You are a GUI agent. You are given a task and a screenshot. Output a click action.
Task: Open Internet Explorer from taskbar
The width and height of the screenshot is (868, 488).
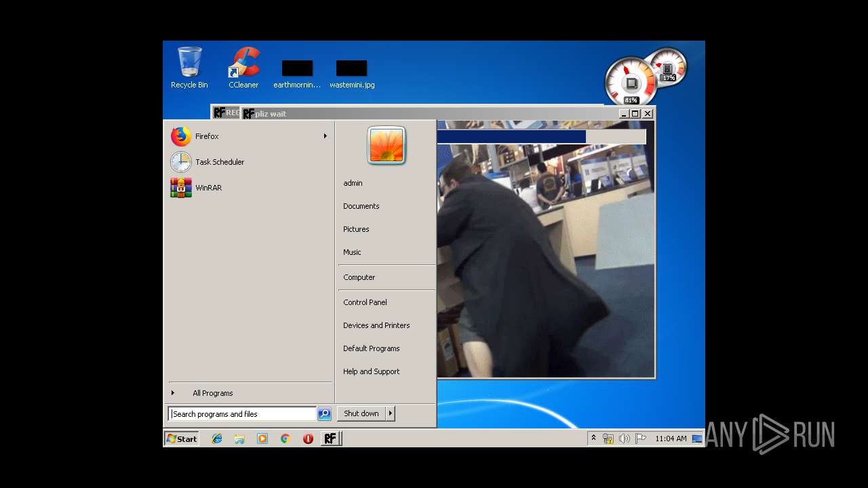(x=217, y=439)
